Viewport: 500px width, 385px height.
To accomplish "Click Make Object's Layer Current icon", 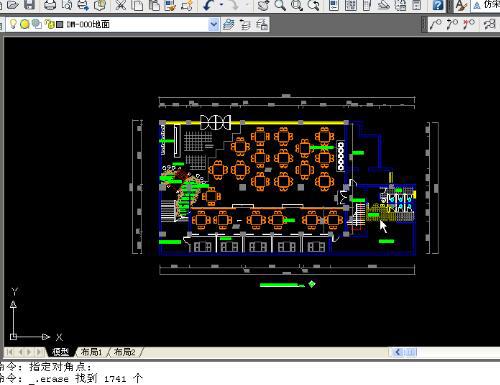I will pos(228,24).
